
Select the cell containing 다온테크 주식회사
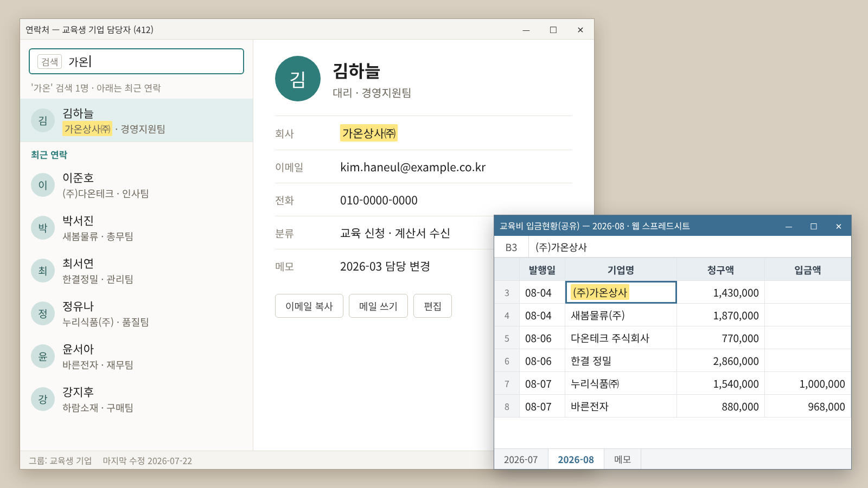pyautogui.click(x=621, y=338)
